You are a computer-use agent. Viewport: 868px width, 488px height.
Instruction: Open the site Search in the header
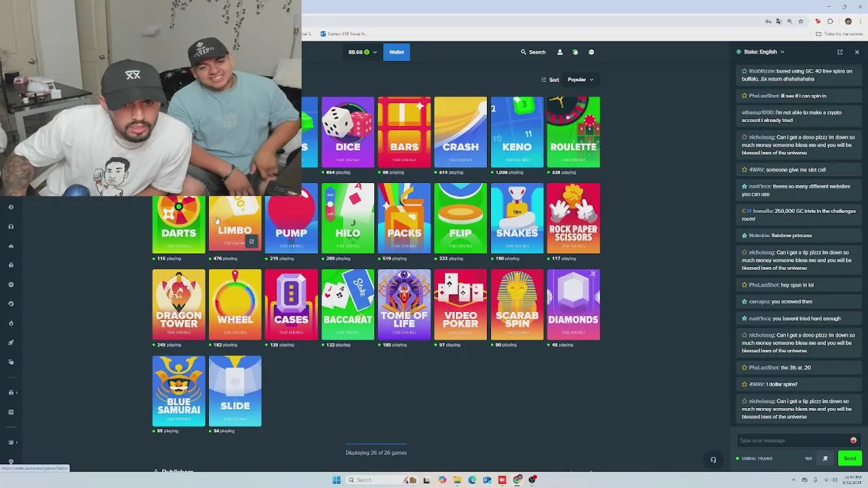pos(533,52)
